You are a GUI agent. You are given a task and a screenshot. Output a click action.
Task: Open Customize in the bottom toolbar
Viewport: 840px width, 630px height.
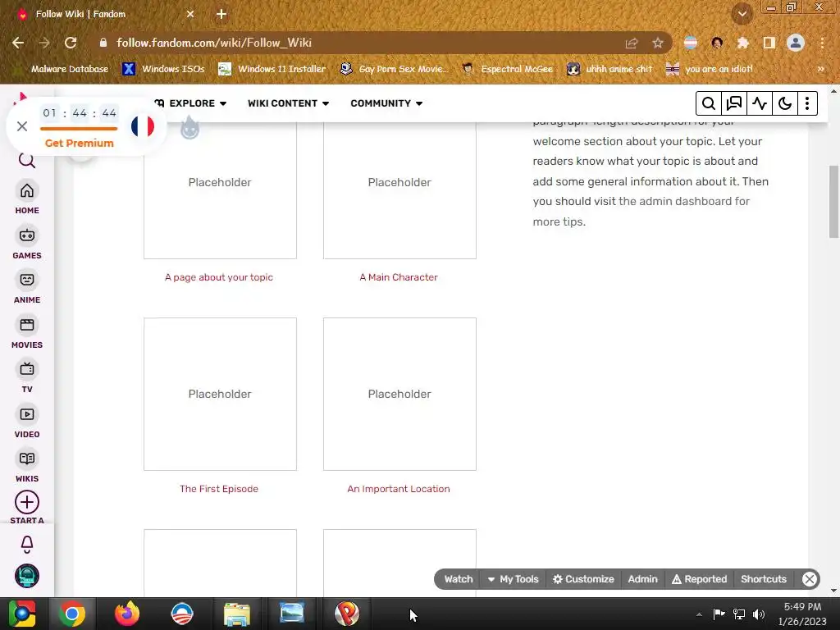point(583,579)
